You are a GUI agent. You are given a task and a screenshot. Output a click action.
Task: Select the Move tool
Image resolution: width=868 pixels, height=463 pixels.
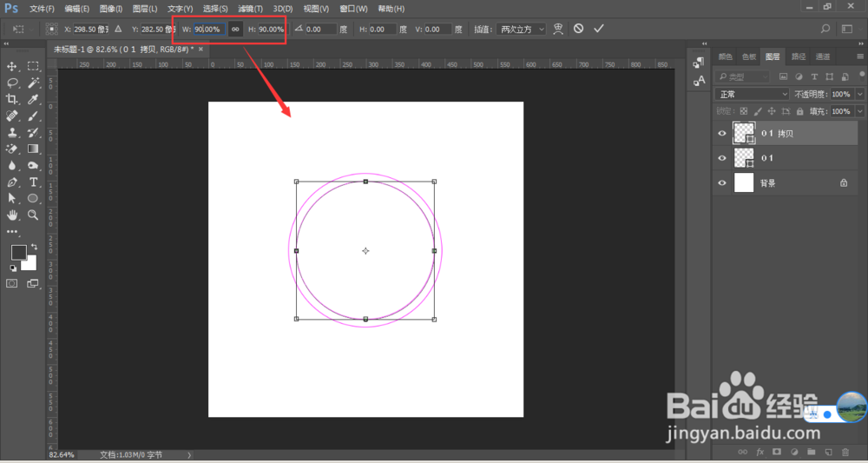11,67
